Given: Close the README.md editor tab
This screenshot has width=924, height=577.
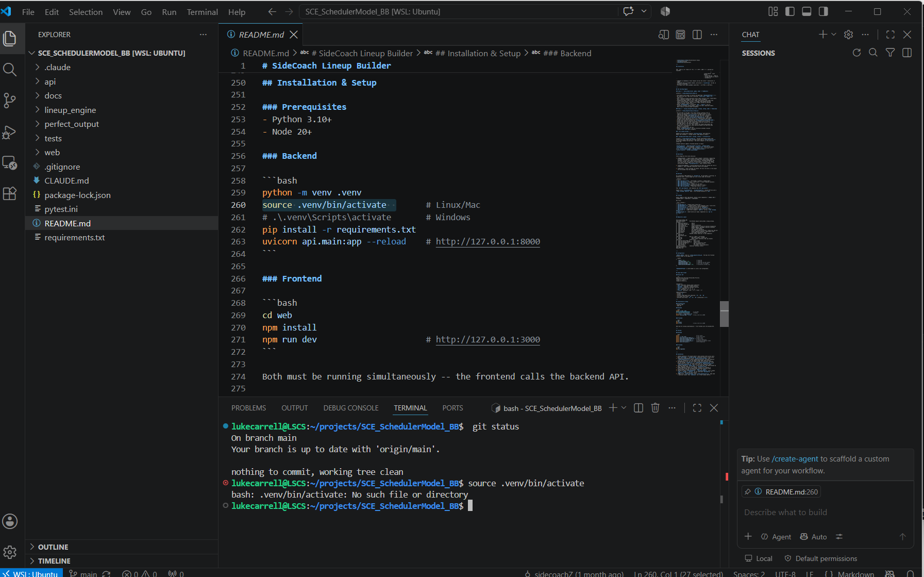Looking at the screenshot, I should click(294, 35).
